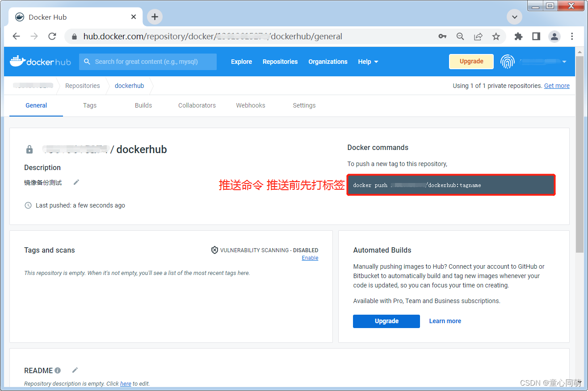This screenshot has height=391, width=588.
Task: Click the clock icon near Last pushed
Action: coord(28,205)
